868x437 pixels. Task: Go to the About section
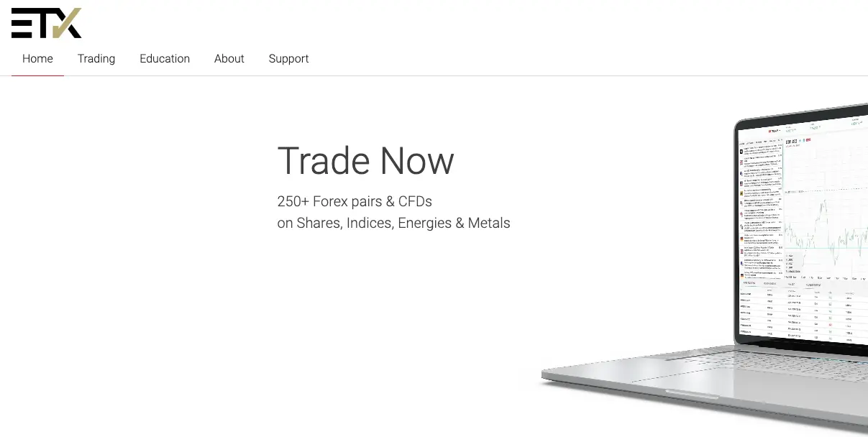[x=229, y=59]
